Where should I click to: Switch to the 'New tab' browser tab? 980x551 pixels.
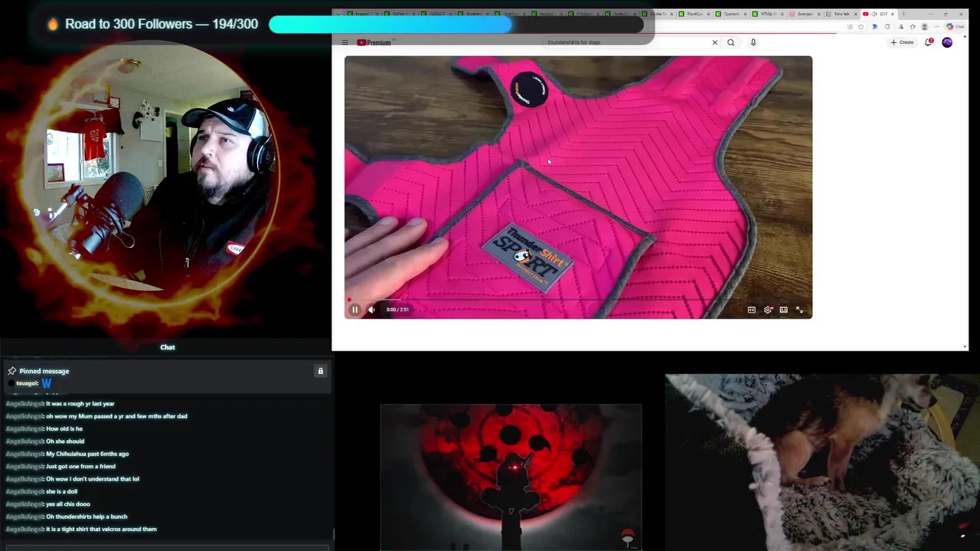coord(842,14)
